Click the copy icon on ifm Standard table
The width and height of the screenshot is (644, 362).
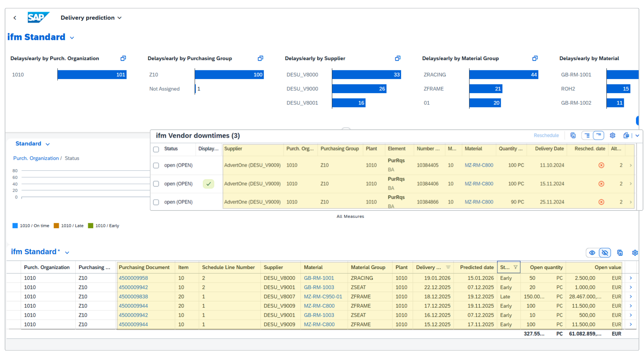coord(620,253)
